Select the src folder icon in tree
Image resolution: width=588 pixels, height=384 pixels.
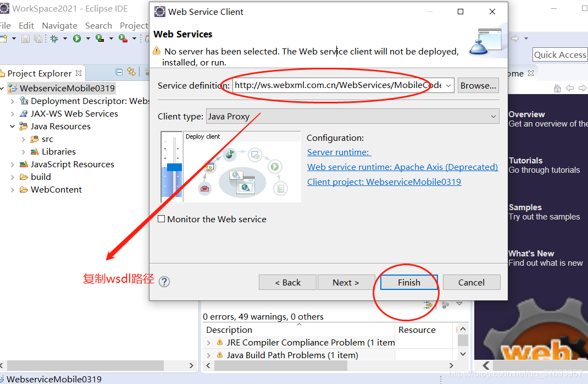(35, 139)
